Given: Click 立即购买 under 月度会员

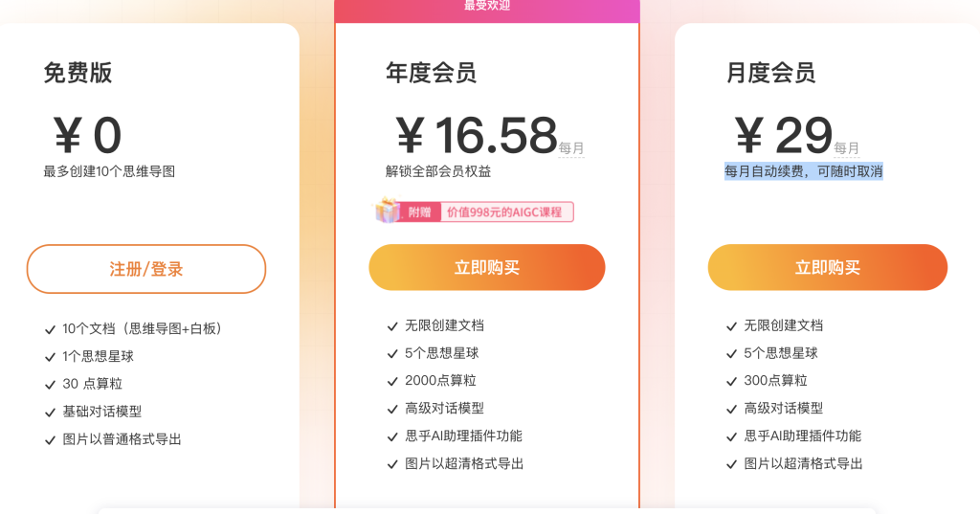Looking at the screenshot, I should click(828, 268).
